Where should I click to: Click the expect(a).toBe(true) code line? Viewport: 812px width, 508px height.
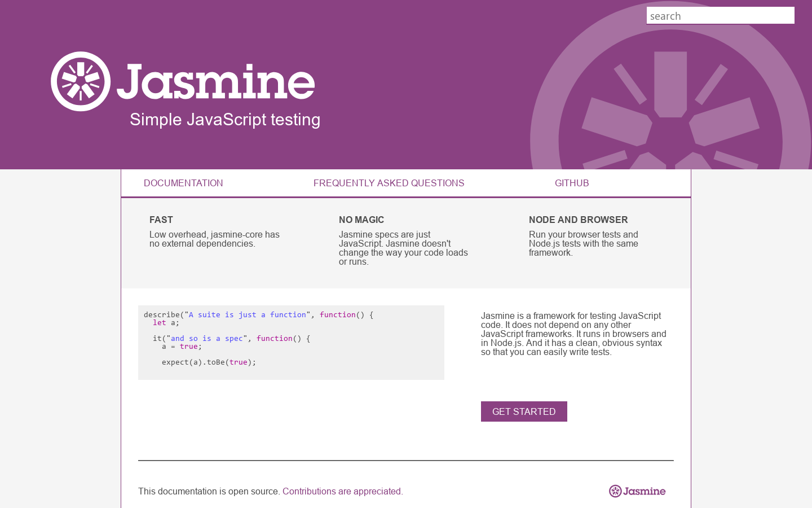point(209,362)
